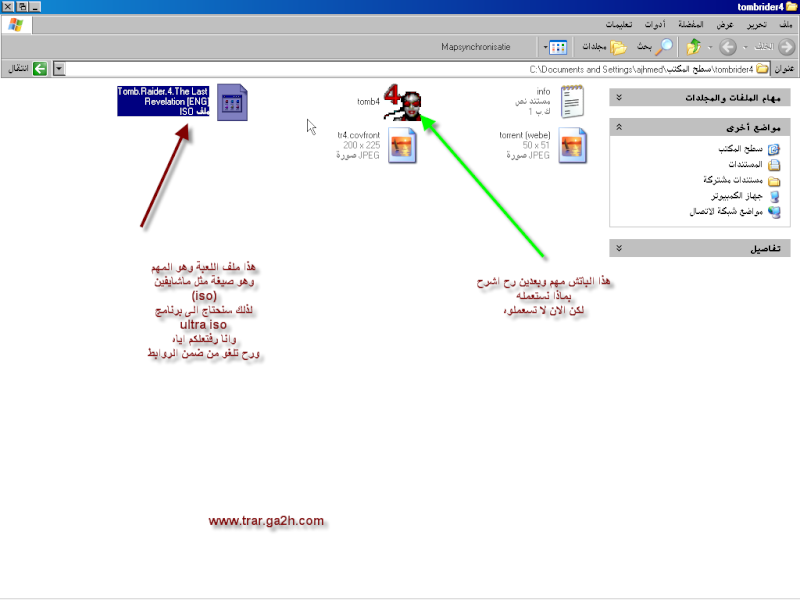
Task: Restore the tombrider4 window size
Action: tap(22, 7)
